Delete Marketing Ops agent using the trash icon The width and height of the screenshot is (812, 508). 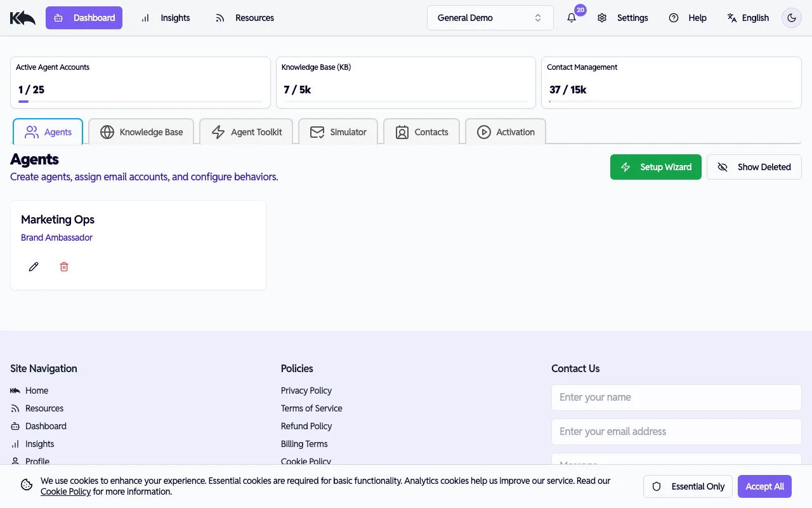pos(63,266)
